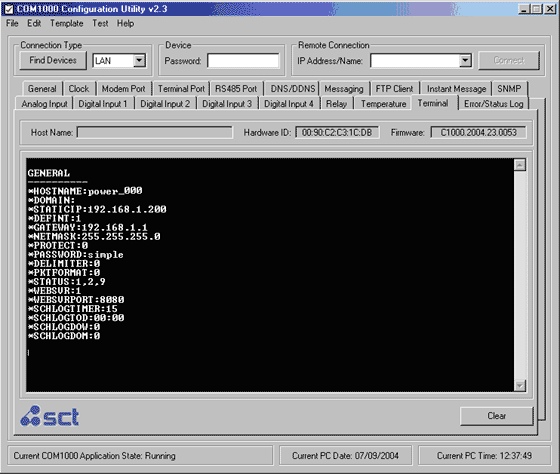Select the Terminal tab

click(433, 103)
